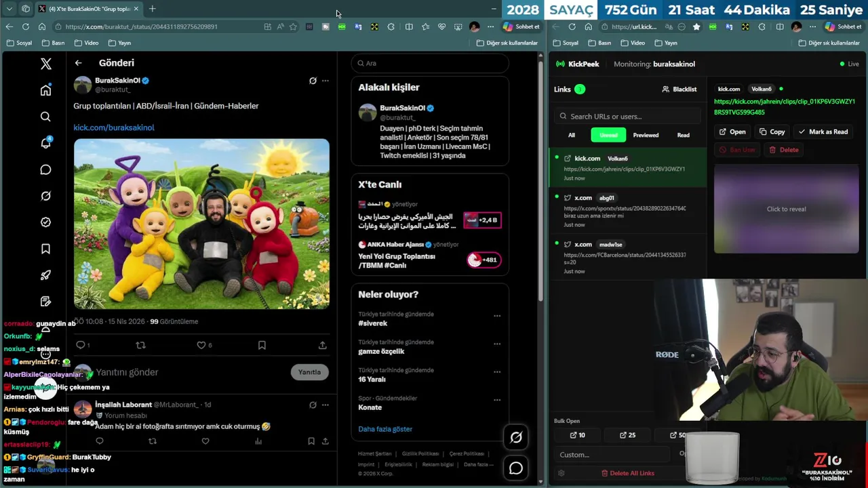Click Daha fazla göster link

385,429
